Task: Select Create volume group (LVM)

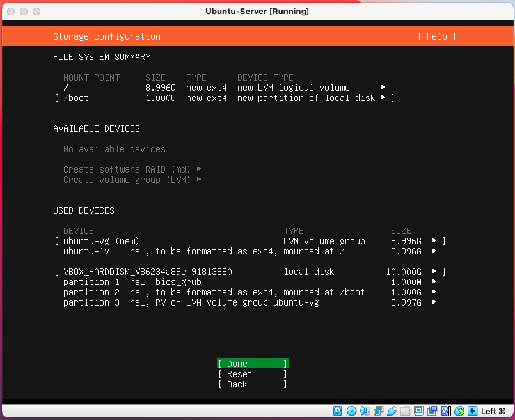Action: [132, 180]
